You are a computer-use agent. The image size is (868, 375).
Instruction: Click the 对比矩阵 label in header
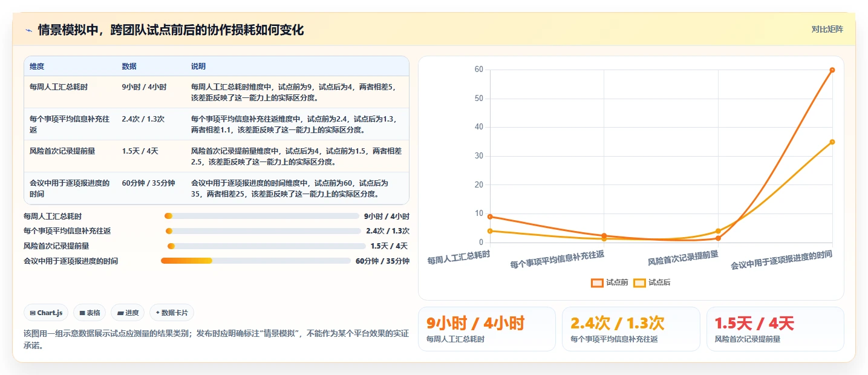click(x=827, y=29)
